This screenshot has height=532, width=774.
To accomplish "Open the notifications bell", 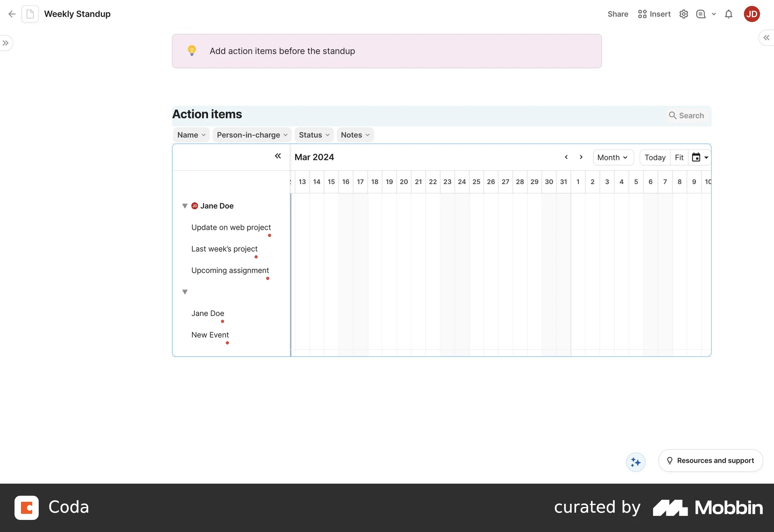I will pyautogui.click(x=728, y=14).
